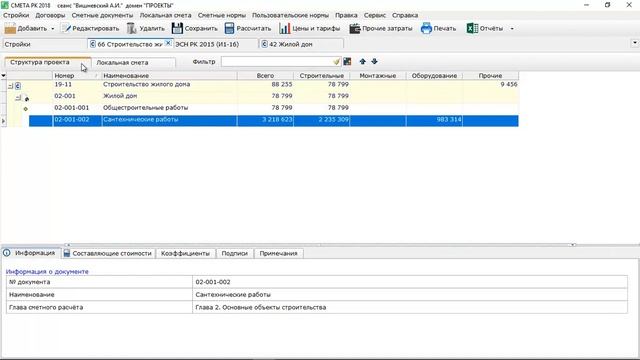The width and height of the screenshot is (640, 360).
Task: Open the Справка menu
Action: [x=405, y=15]
